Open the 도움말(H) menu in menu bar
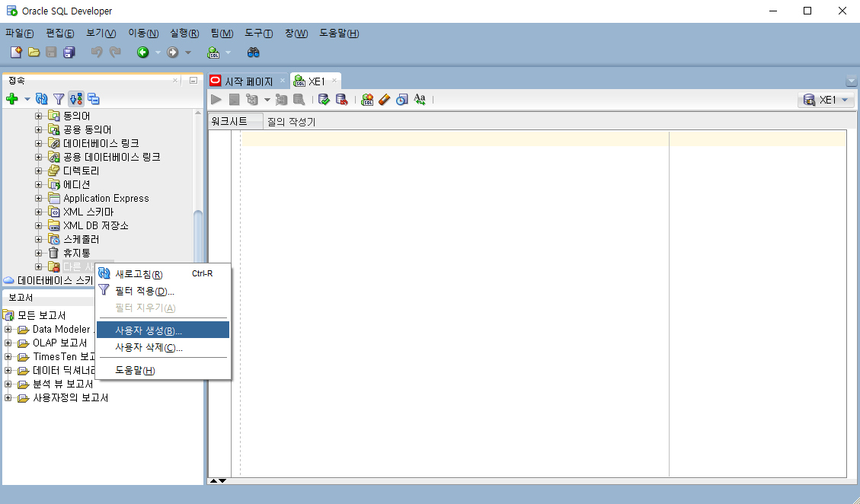Viewport: 860px width, 504px height. coord(339,33)
